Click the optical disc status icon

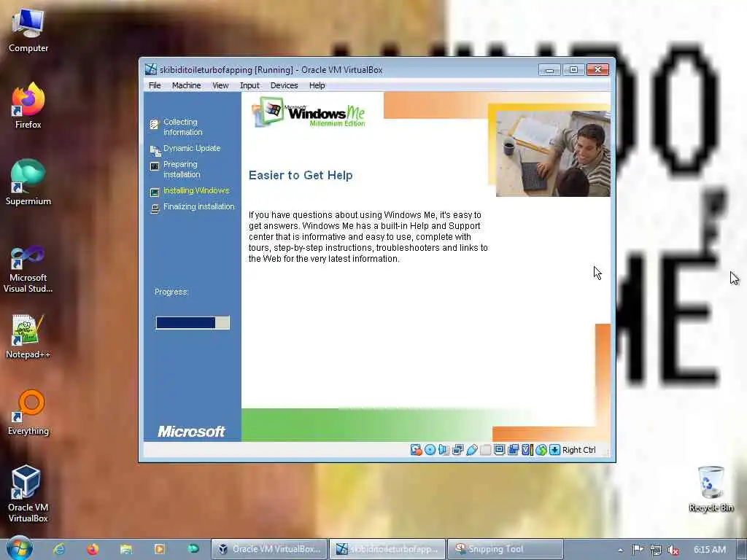click(430, 450)
